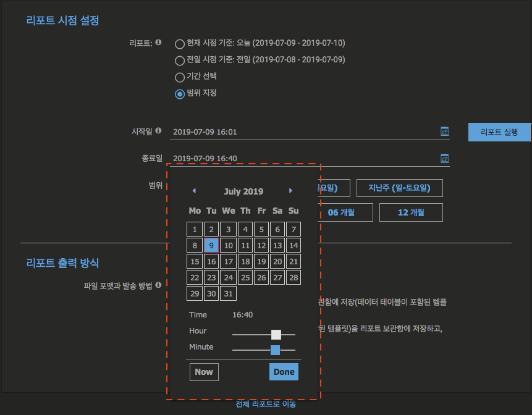This screenshot has width=532, height=415.
Task: Select the 현재 시점 기준 radio option
Action: point(179,44)
